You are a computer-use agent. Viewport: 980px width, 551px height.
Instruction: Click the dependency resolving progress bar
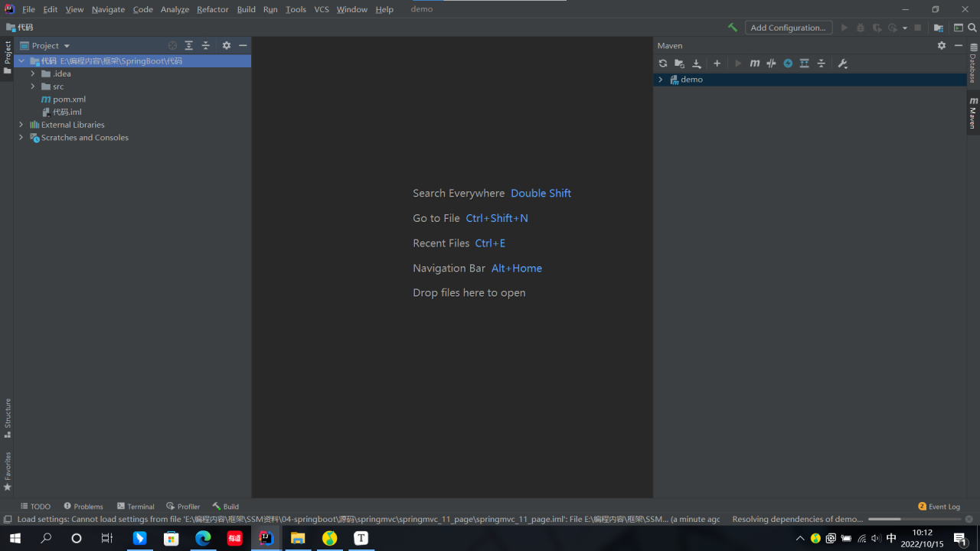pyautogui.click(x=913, y=519)
